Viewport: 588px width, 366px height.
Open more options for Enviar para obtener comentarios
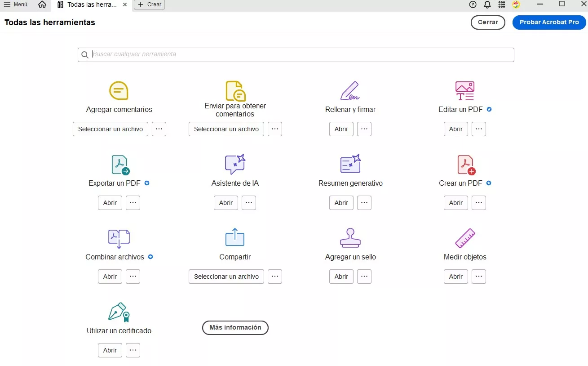pos(275,129)
